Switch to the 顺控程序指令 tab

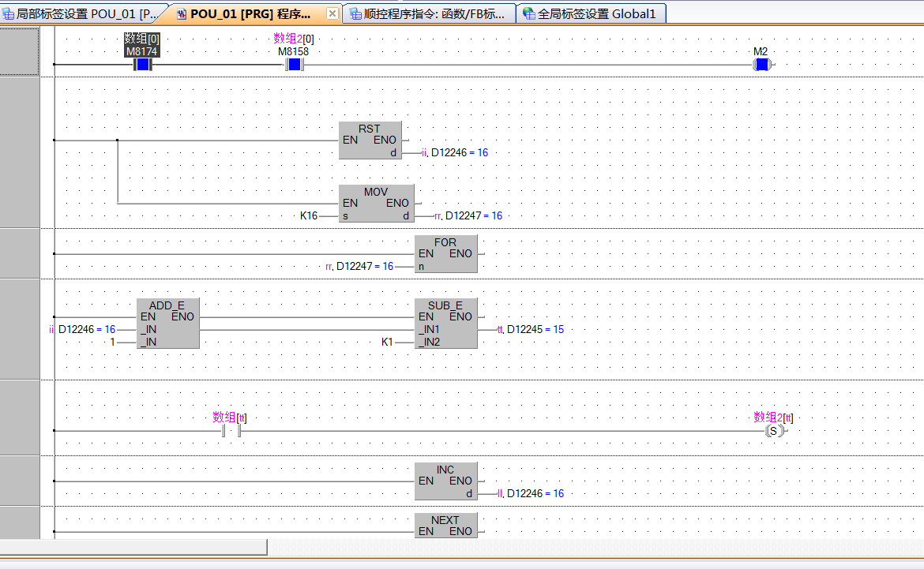430,13
